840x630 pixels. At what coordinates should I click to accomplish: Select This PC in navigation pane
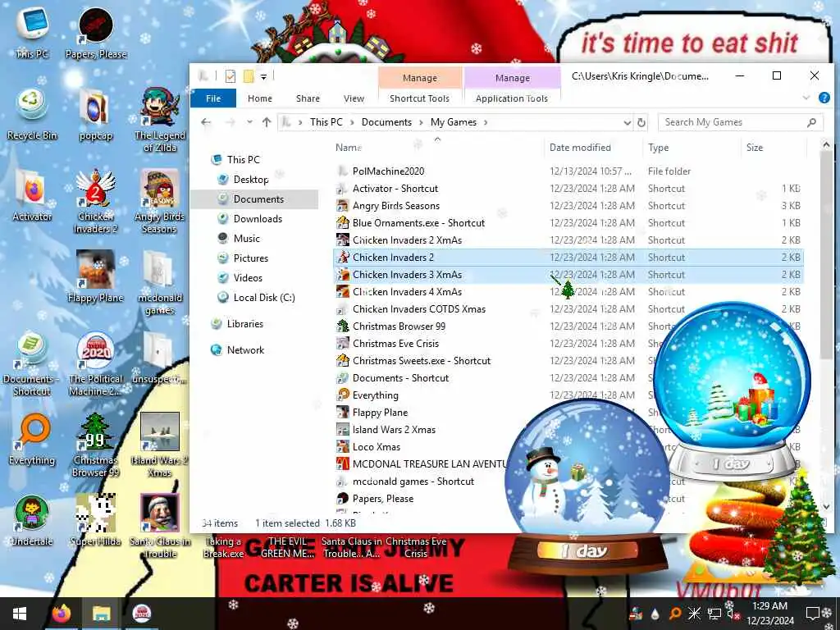coord(243,160)
